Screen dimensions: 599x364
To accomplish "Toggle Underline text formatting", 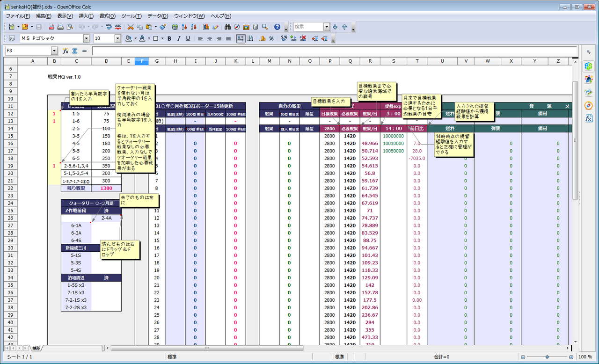I will pyautogui.click(x=188, y=39).
